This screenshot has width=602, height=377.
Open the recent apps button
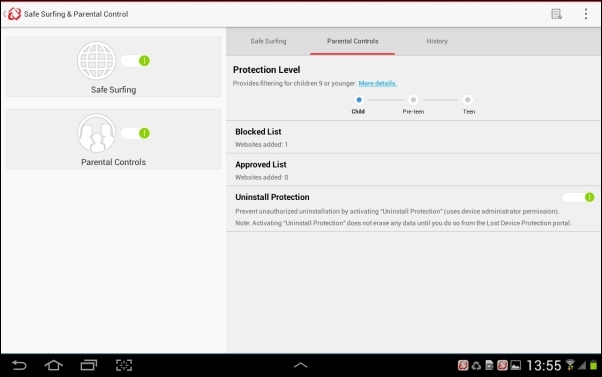(89, 365)
